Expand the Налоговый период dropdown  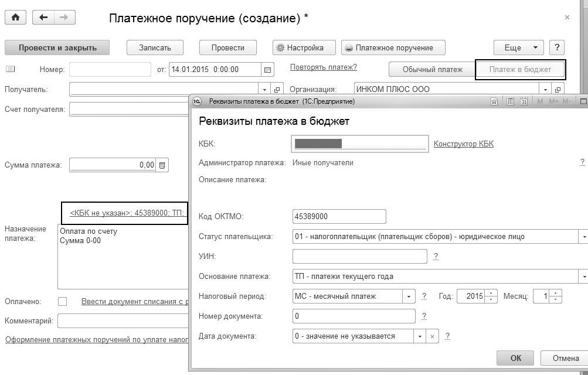tap(409, 296)
